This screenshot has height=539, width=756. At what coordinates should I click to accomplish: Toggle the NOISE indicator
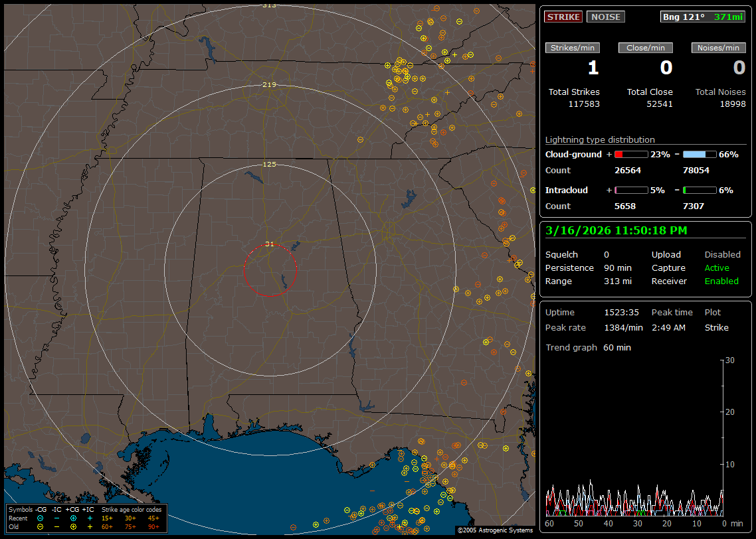pyautogui.click(x=605, y=17)
